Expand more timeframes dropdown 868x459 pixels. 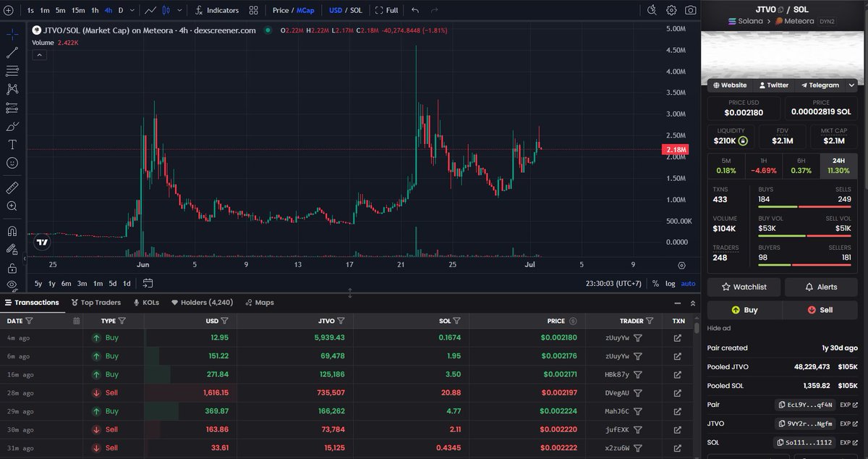[133, 10]
